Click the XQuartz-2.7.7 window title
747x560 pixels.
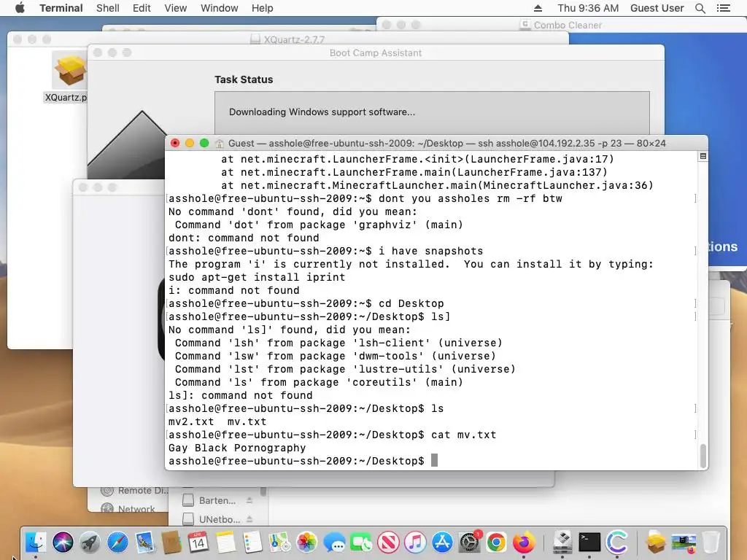294,39
